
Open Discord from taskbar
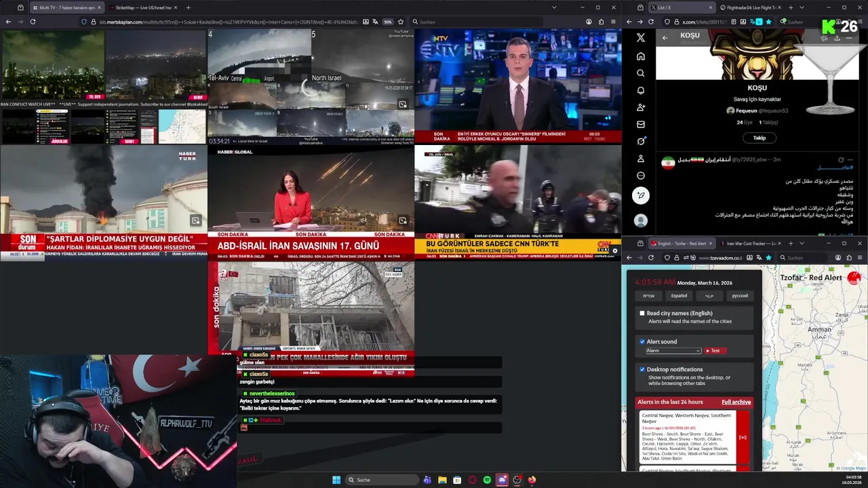[x=502, y=480]
